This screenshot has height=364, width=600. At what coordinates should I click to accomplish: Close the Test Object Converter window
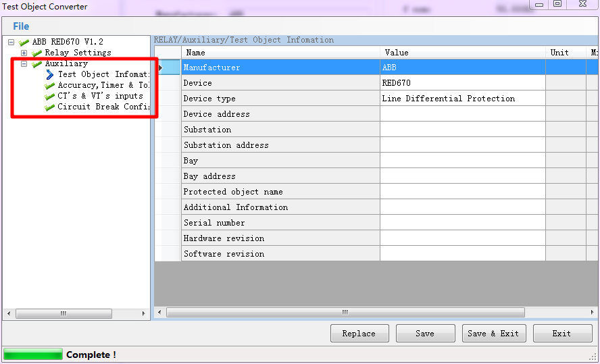(582, 4)
